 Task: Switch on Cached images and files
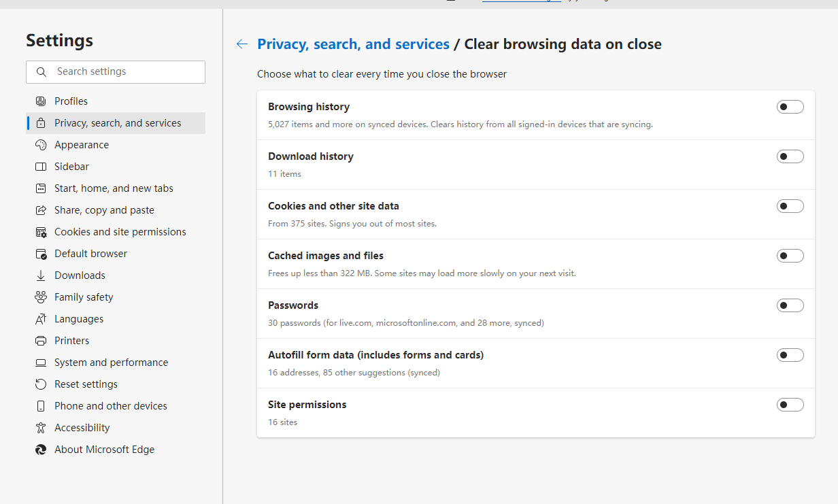pyautogui.click(x=790, y=256)
